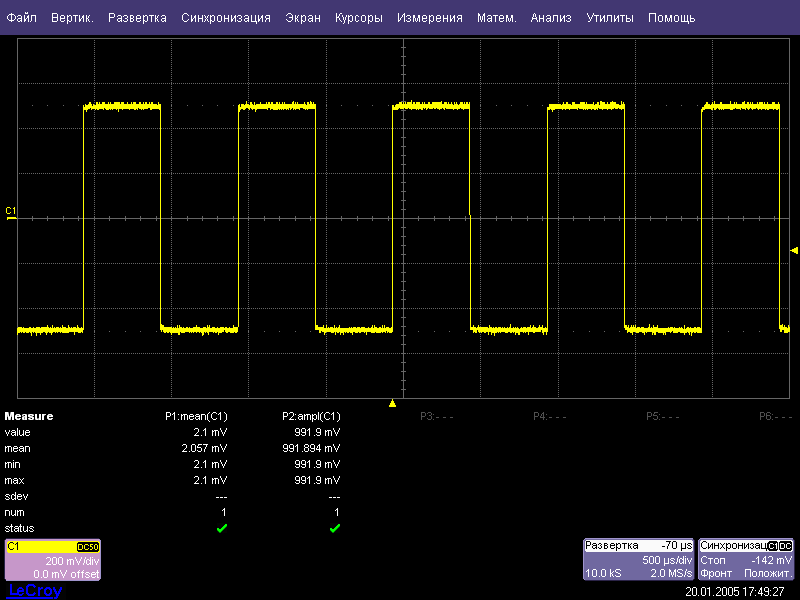This screenshot has height=600, width=800.
Task: Expand the Курсоры menu
Action: [x=358, y=18]
